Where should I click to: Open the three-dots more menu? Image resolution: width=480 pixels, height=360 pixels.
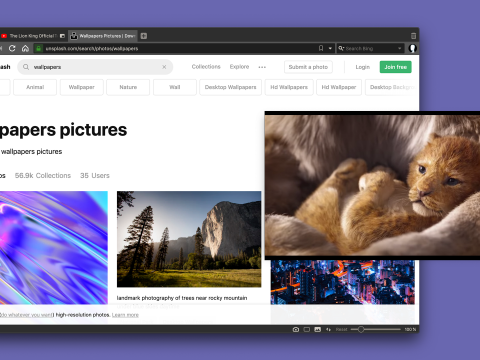[x=262, y=67]
